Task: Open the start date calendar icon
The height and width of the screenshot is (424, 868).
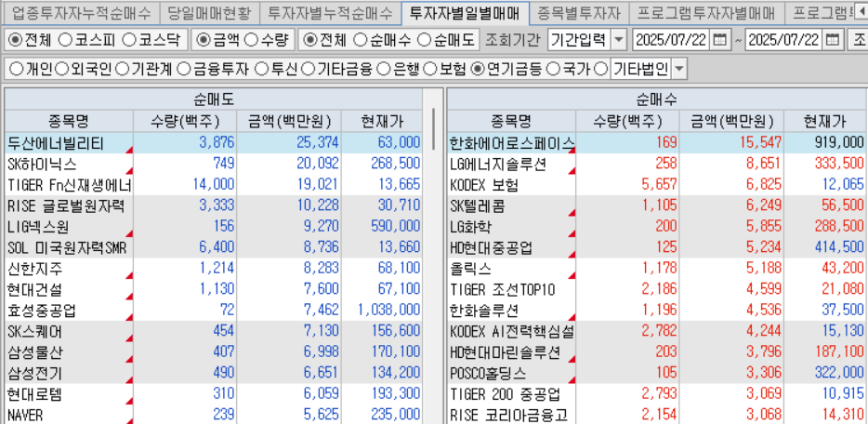Action: tap(719, 40)
